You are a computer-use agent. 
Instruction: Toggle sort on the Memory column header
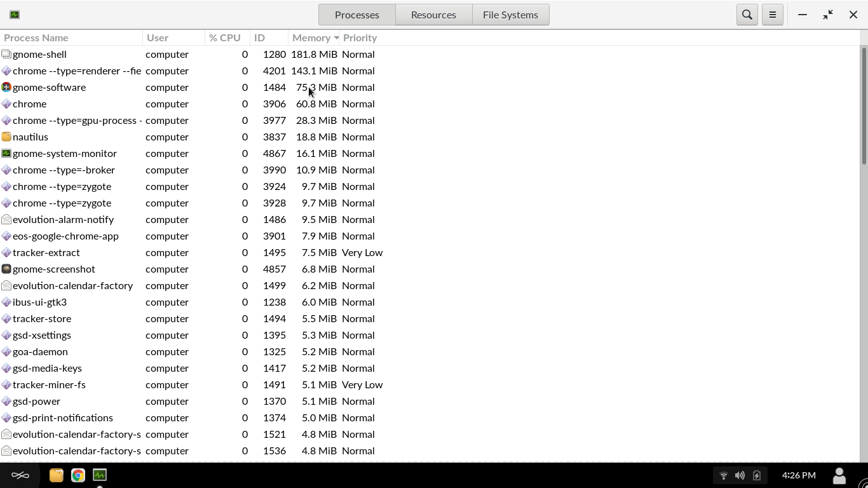click(314, 37)
